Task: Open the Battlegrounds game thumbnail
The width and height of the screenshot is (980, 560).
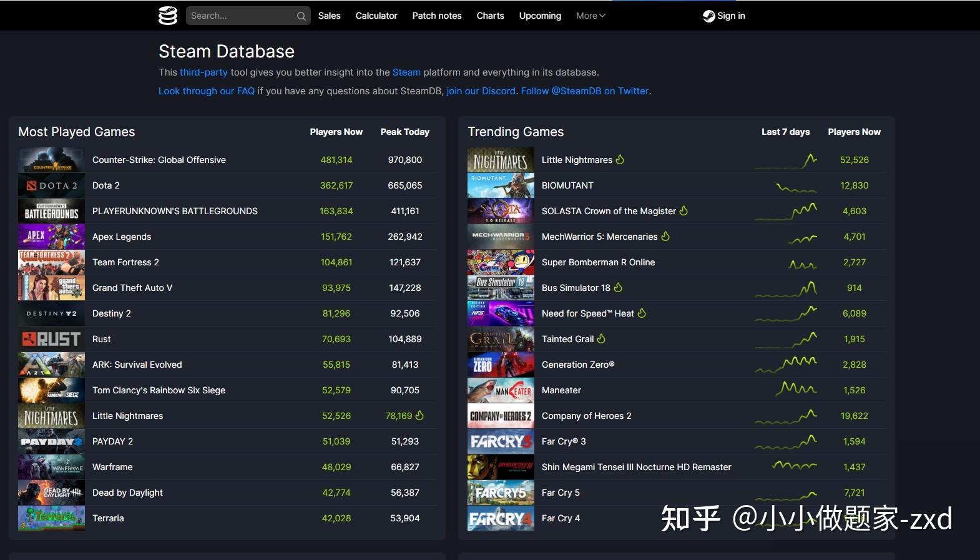Action: tap(51, 211)
